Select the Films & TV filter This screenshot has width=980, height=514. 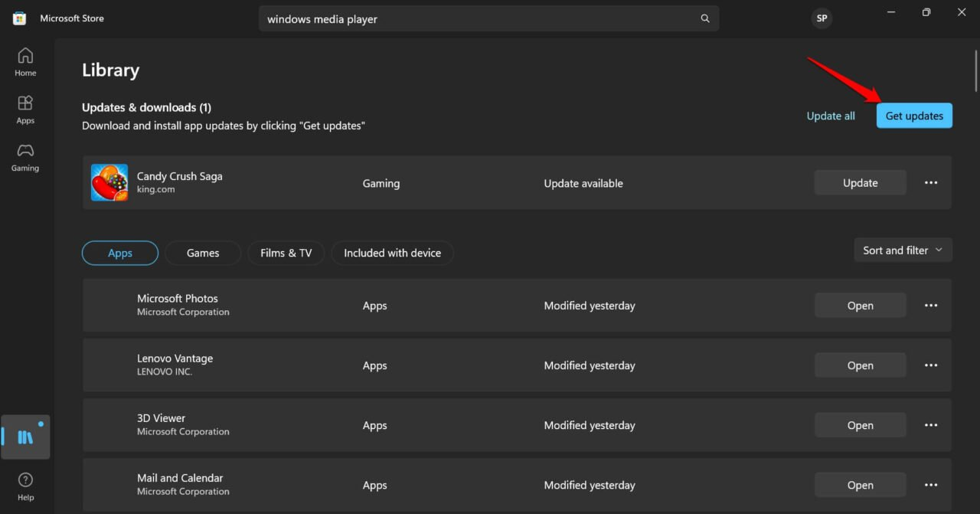pos(286,253)
